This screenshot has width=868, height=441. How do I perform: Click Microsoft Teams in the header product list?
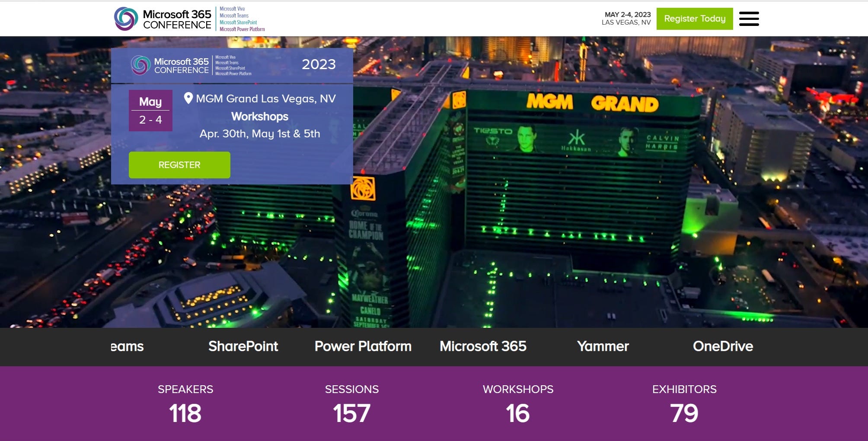[x=234, y=16]
